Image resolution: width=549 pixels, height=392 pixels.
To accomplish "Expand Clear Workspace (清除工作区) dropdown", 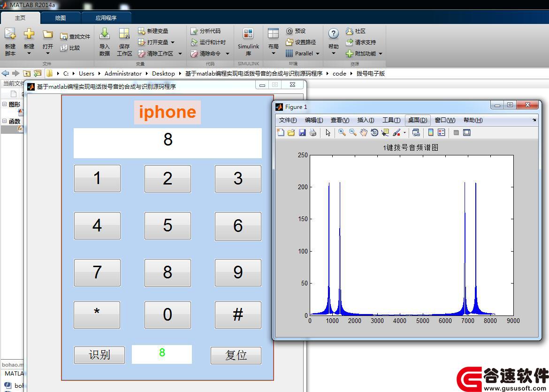I will (x=180, y=54).
